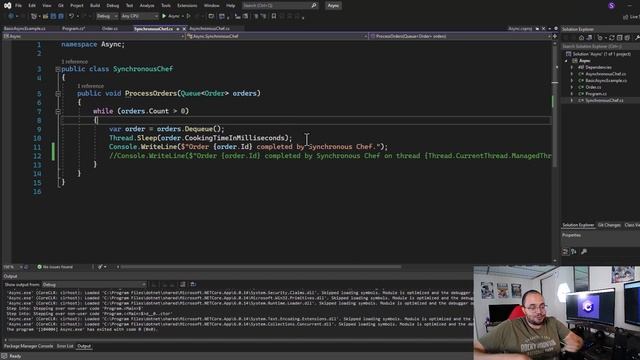Open the Debug menu
640x360 pixels.
click(113, 6)
